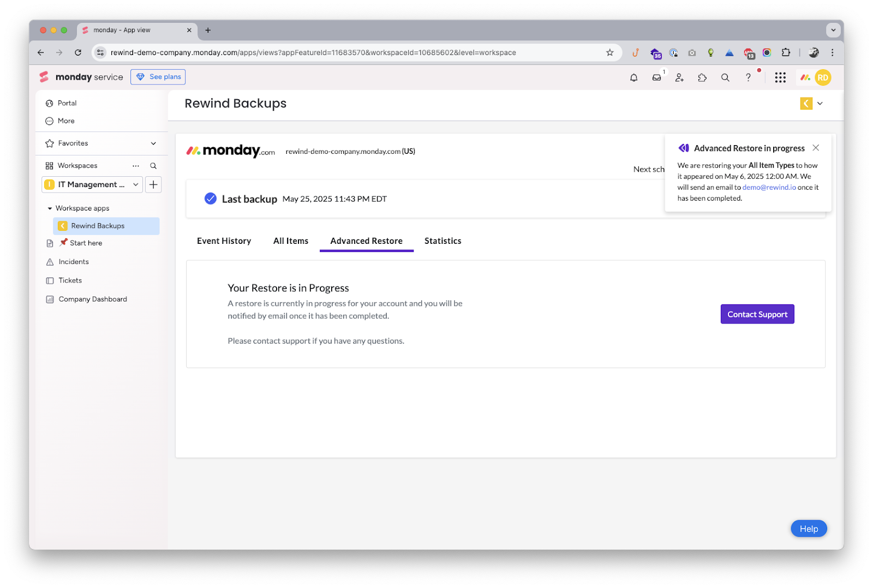This screenshot has width=873, height=588.
Task: Open the browser extensions puzzle icon
Action: [x=786, y=52]
